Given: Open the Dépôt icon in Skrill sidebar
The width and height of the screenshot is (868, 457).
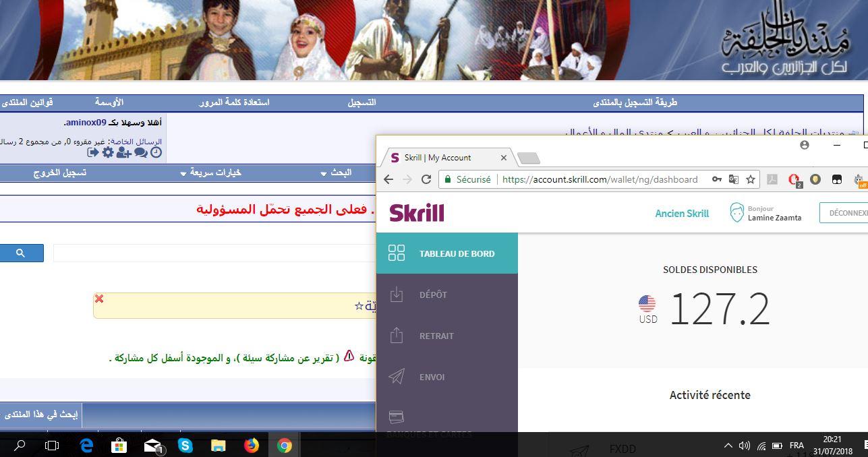Looking at the screenshot, I should [x=397, y=295].
